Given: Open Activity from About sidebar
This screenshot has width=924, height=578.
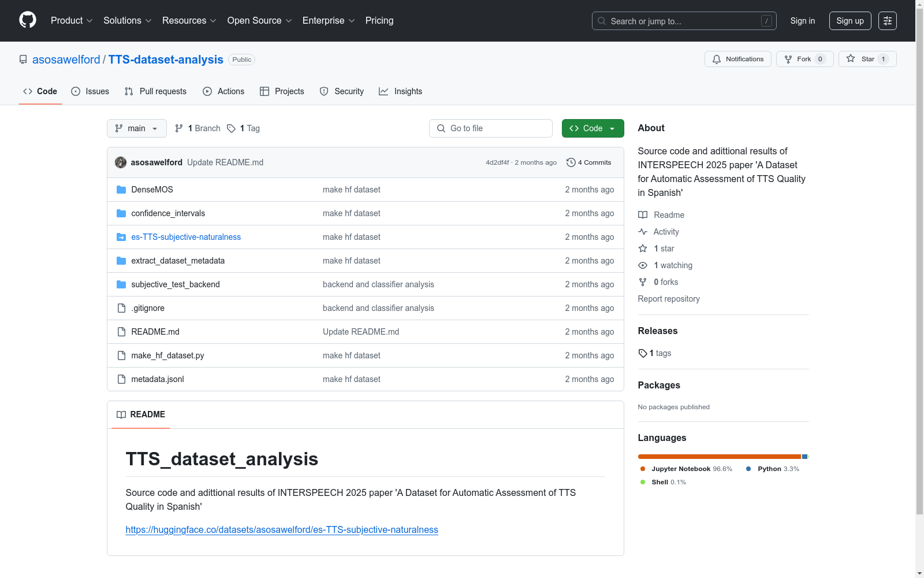Looking at the screenshot, I should point(658,232).
